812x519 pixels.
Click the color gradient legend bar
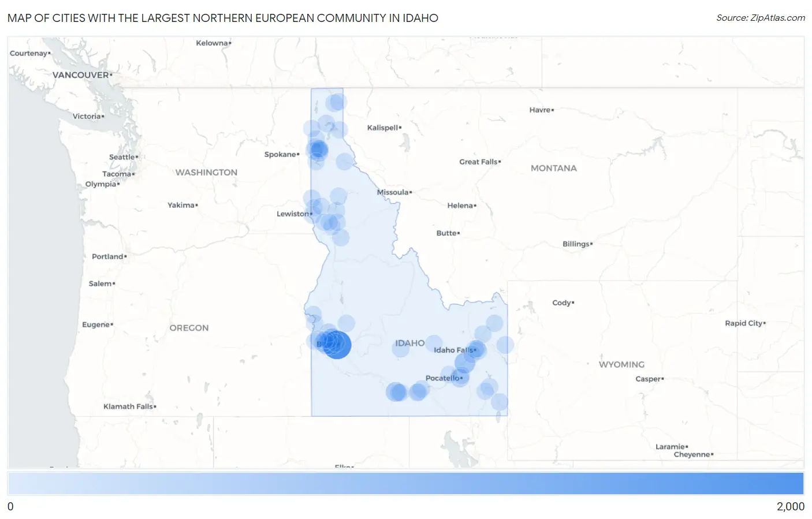(405, 483)
